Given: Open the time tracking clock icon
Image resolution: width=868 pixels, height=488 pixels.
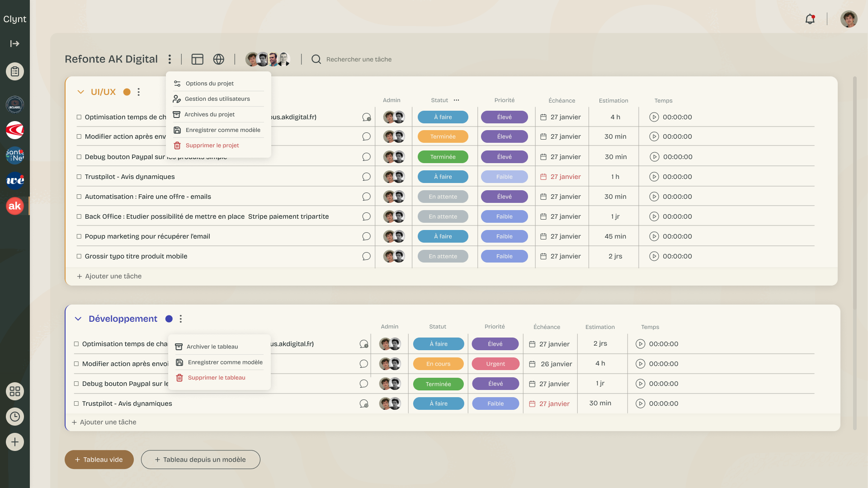Looking at the screenshot, I should (15, 417).
